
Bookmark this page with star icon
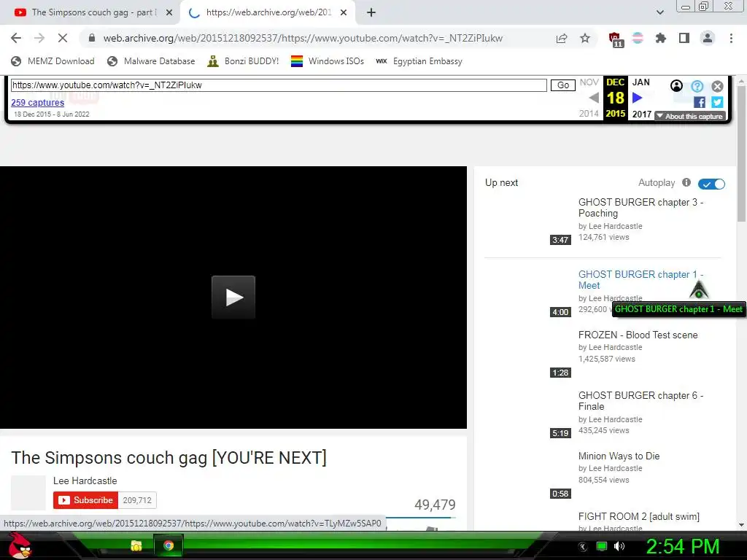(585, 39)
